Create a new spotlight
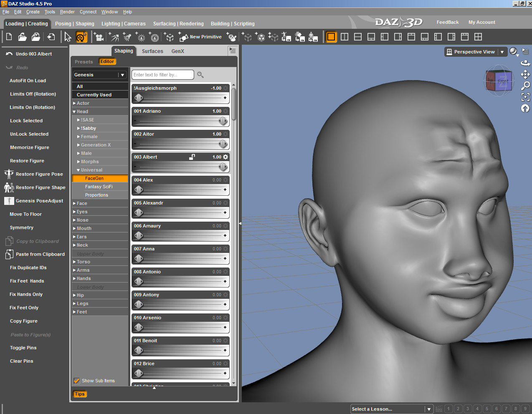 [127, 37]
